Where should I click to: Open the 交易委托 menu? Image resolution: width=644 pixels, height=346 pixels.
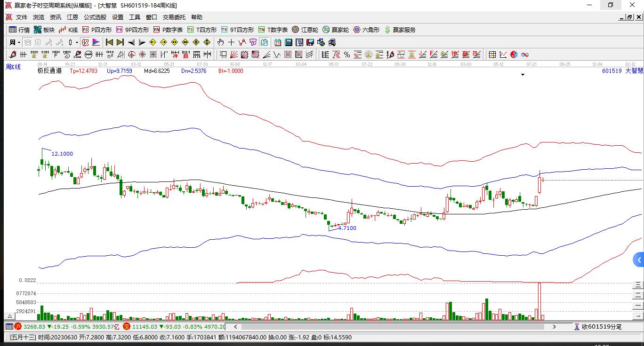point(174,17)
